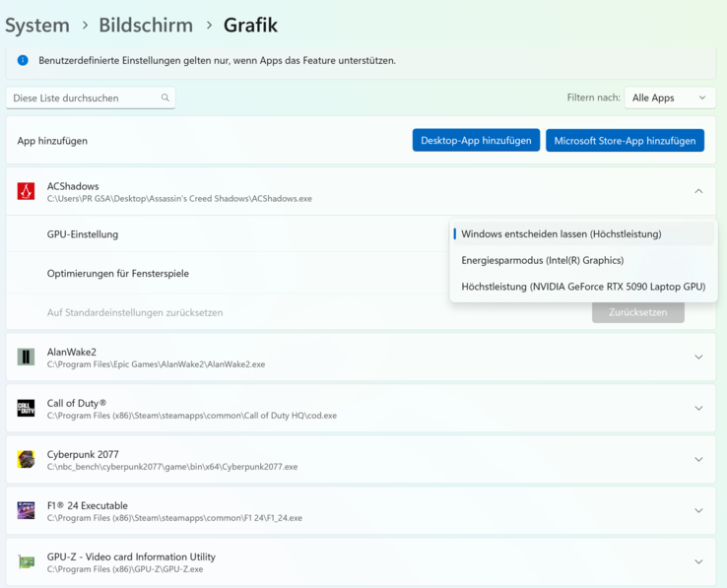Screen dimensions: 727x588
Task: Click the GPU-Z video card icon
Action: tap(26, 561)
